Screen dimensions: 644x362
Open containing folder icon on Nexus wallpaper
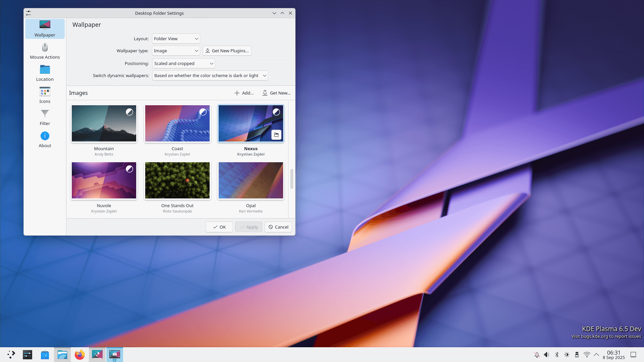point(276,135)
